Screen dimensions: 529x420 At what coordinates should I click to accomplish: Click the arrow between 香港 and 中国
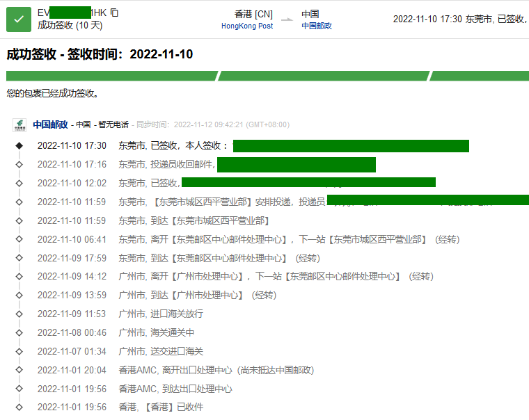point(287,19)
